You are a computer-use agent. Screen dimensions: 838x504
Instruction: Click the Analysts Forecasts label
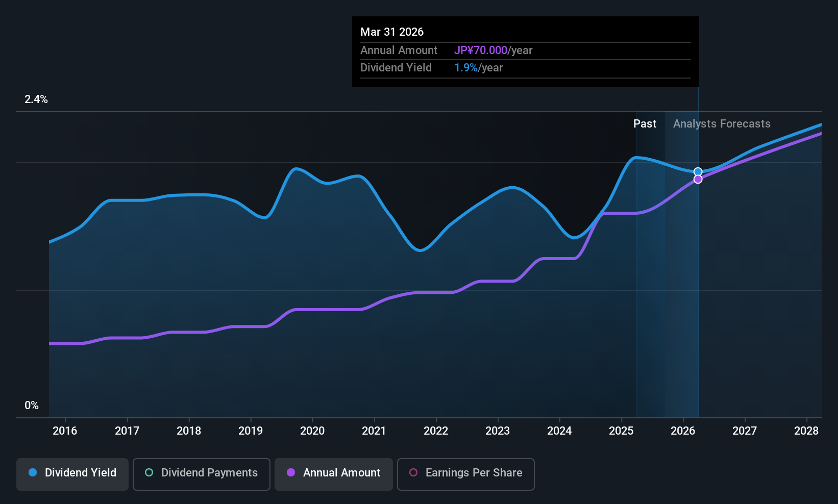pyautogui.click(x=722, y=123)
